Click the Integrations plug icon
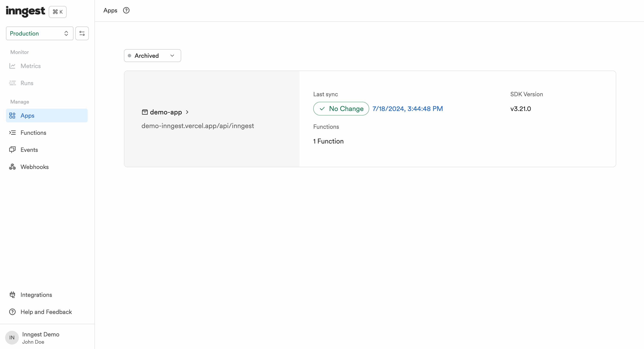The height and width of the screenshot is (349, 644). (13, 295)
